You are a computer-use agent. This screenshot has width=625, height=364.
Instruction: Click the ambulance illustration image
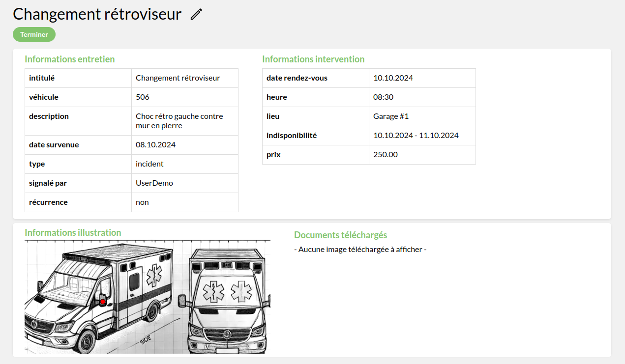pyautogui.click(x=148, y=296)
